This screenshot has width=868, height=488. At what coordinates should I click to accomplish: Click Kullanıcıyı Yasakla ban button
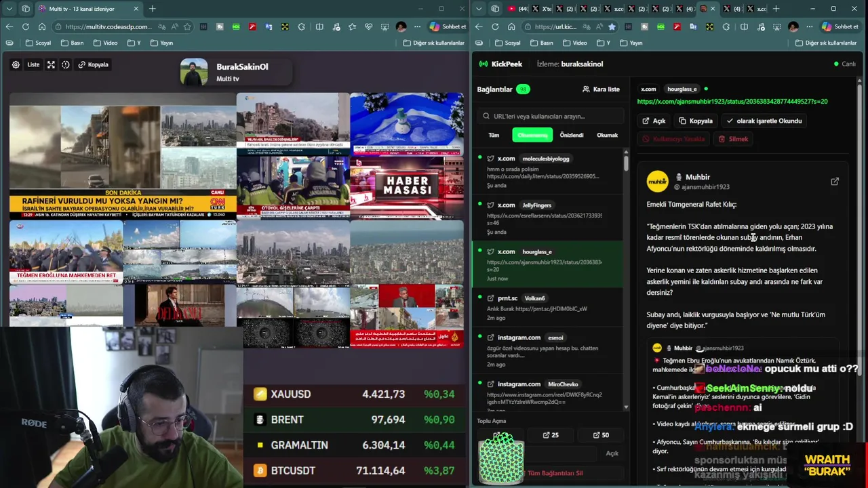[674, 139]
